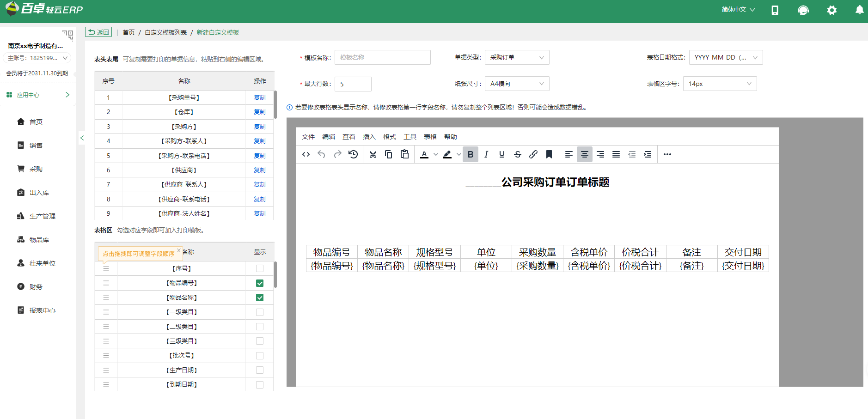
Task: Click the redo arrow in editor toolbar
Action: coord(337,154)
